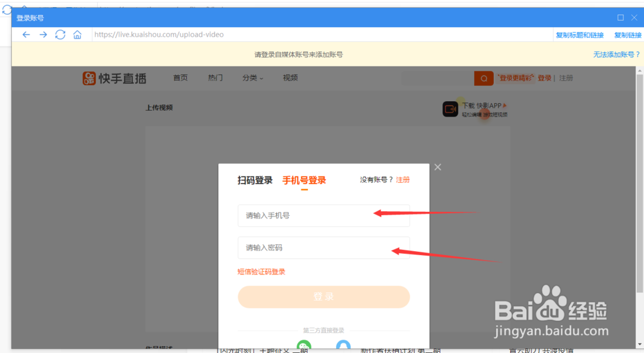Click the 快影APP download icon
The height and width of the screenshot is (353, 644).
[450, 110]
